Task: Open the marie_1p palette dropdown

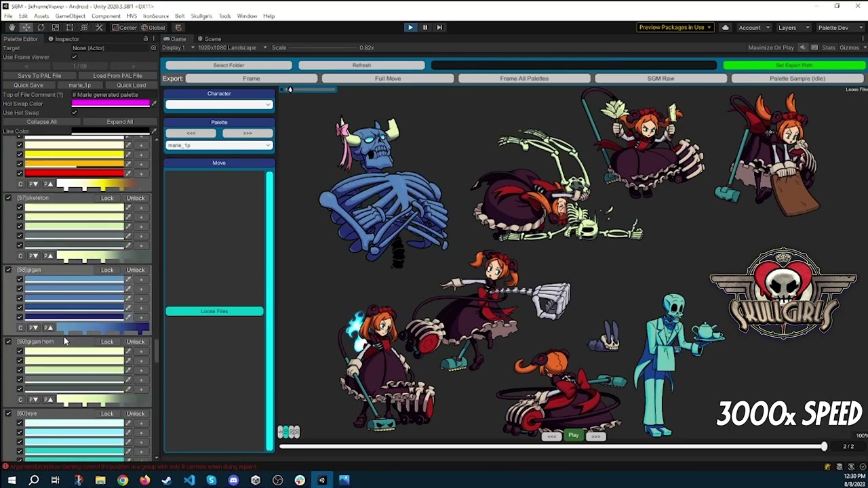Action: pyautogui.click(x=219, y=146)
